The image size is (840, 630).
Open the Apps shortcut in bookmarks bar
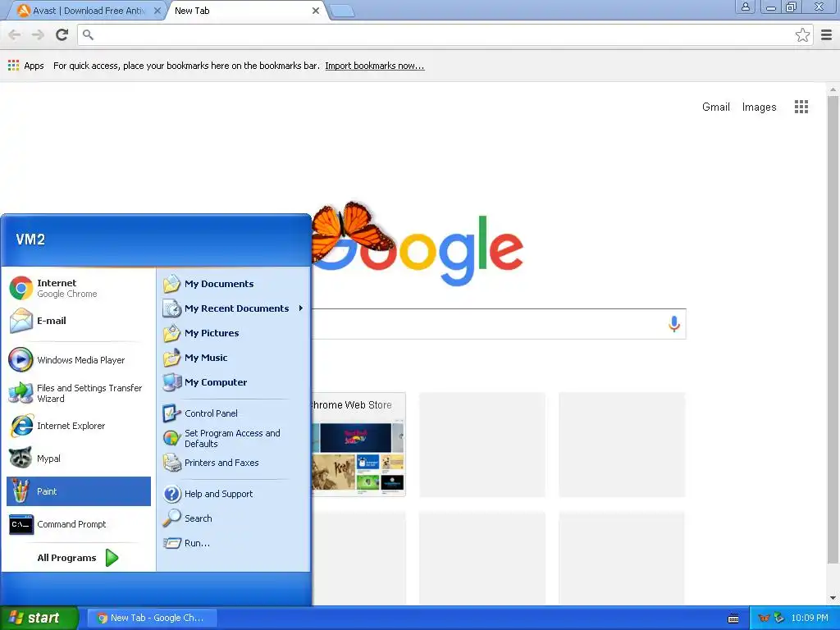pyautogui.click(x=25, y=66)
